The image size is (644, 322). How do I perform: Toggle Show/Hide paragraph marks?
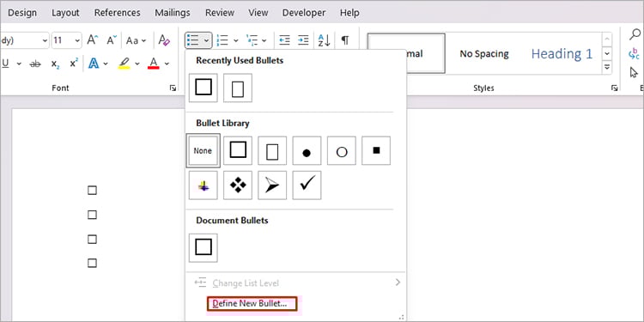click(x=345, y=40)
